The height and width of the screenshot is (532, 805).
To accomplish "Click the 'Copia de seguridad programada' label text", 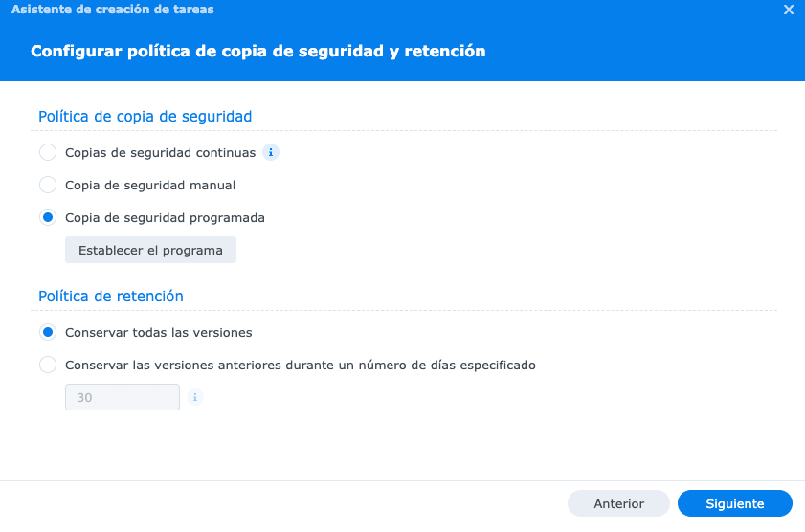I will click(x=165, y=217).
